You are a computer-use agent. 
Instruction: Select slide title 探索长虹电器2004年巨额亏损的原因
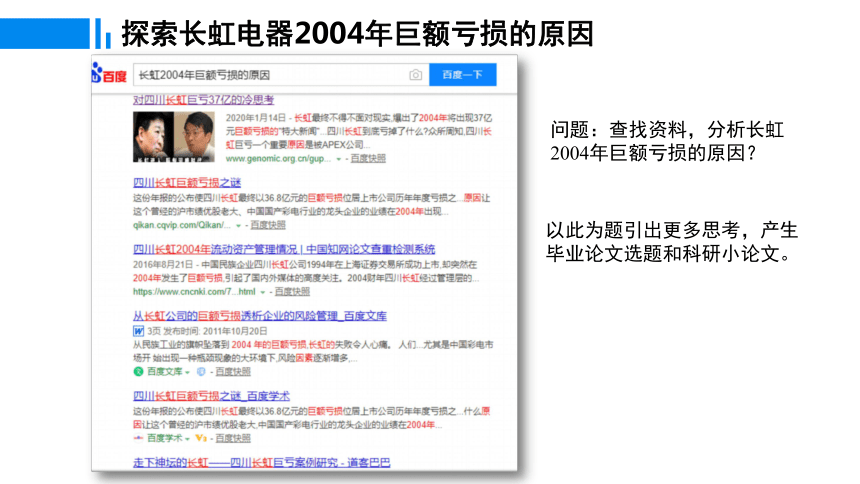click(x=357, y=33)
